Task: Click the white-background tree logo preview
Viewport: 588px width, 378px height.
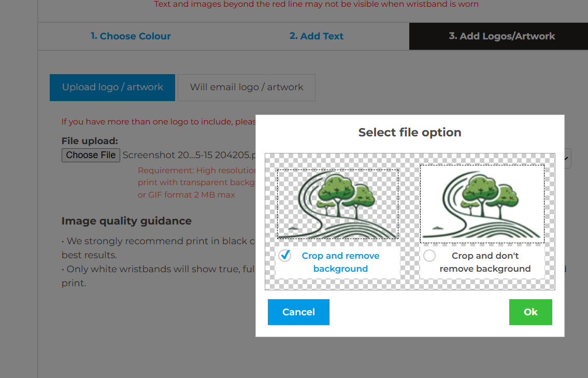Action: pos(482,204)
